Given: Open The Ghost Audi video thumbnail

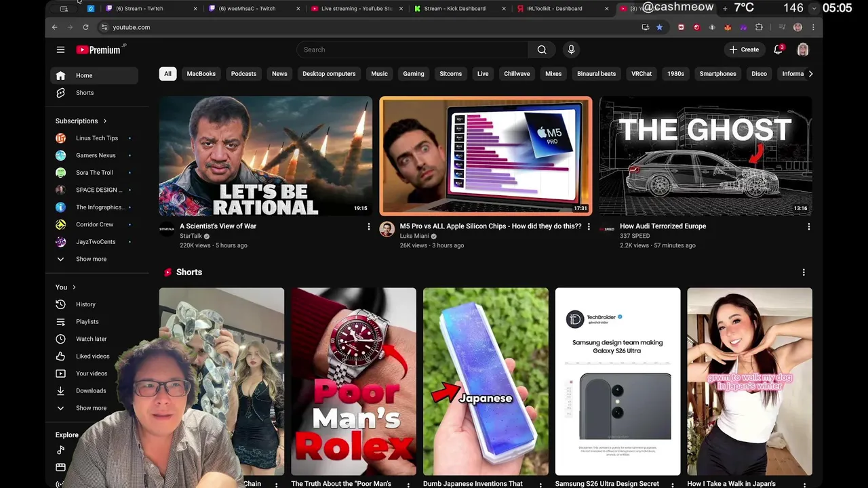Looking at the screenshot, I should click(705, 156).
